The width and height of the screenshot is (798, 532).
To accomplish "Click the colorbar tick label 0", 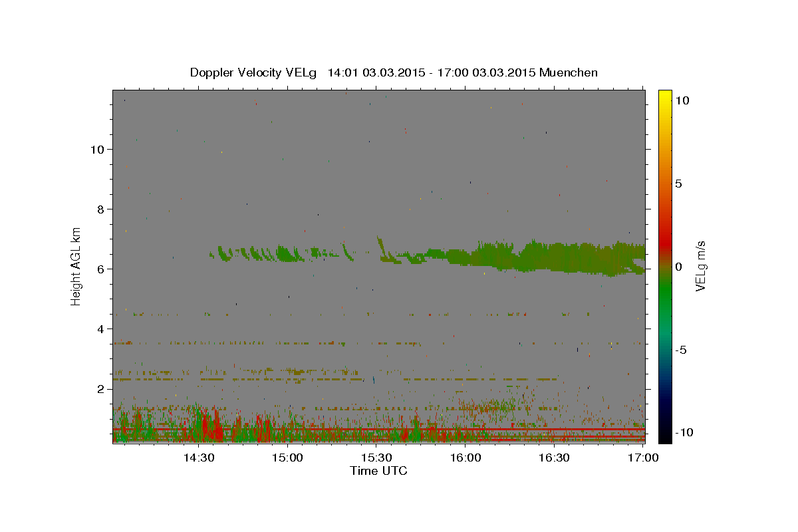I will 678,267.
